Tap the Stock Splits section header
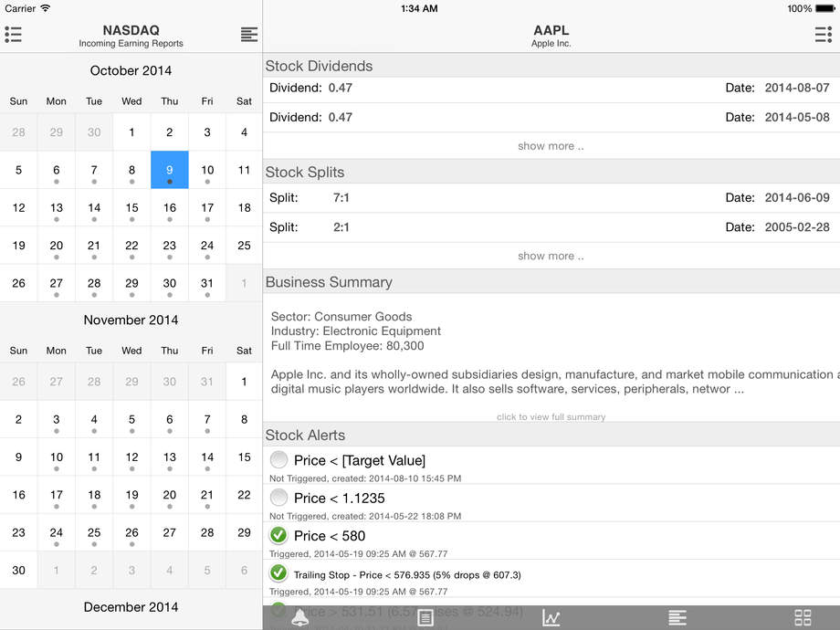Viewport: 840px width, 630px height. [551, 172]
